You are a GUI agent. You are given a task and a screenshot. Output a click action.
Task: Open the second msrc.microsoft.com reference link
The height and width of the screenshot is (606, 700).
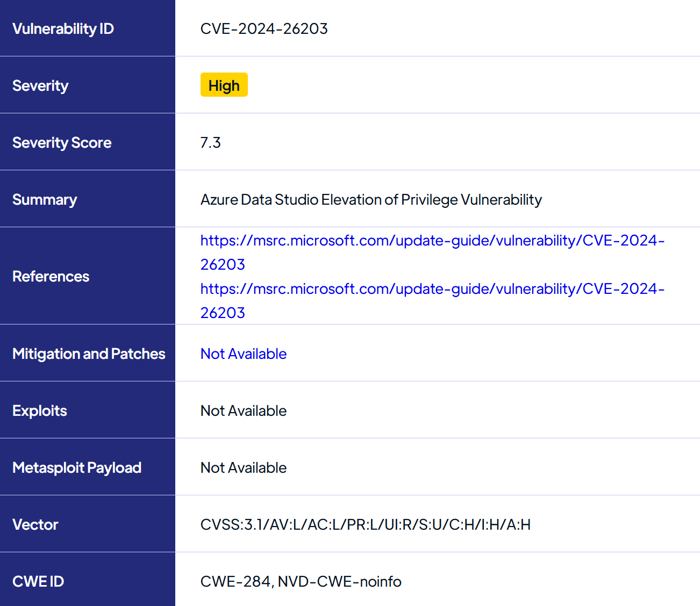(x=432, y=300)
